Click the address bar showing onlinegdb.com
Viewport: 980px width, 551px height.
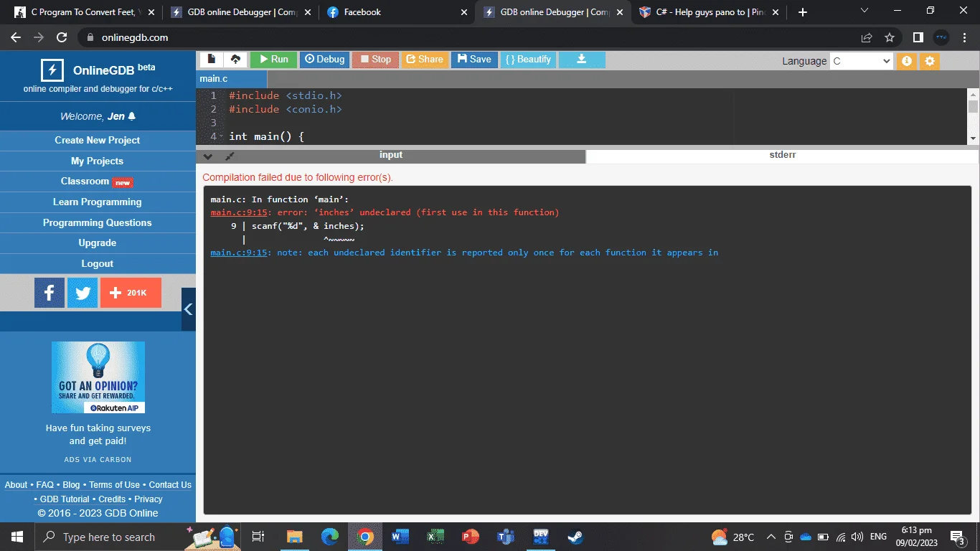pyautogui.click(x=466, y=37)
